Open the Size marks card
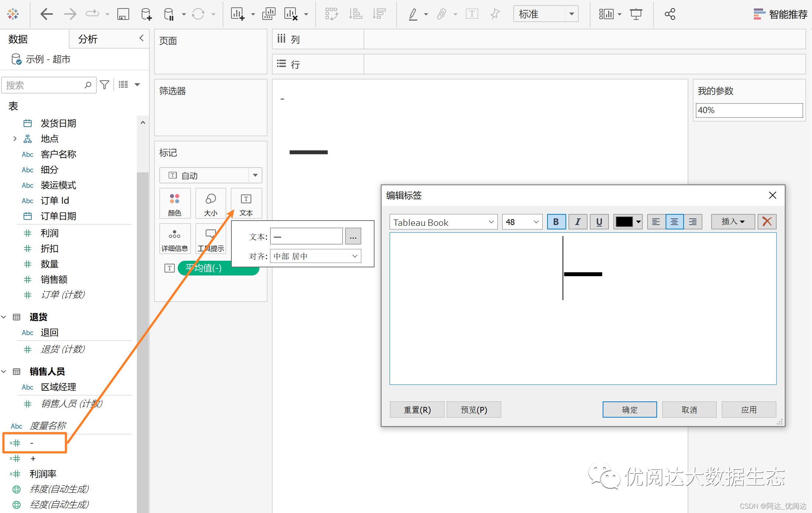 coord(210,203)
